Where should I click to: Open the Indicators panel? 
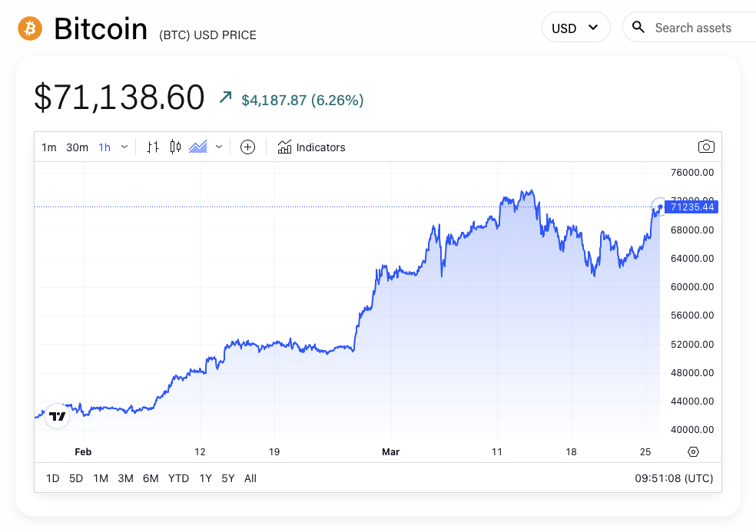[x=311, y=147]
